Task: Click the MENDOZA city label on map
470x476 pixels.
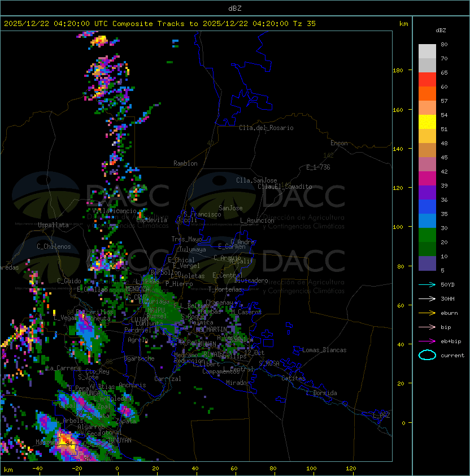Action: pos(137,289)
